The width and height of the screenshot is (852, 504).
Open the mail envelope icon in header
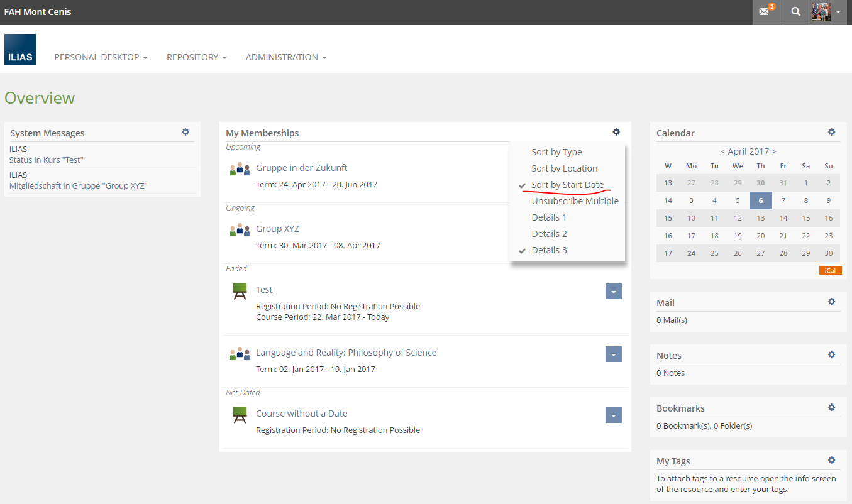click(765, 12)
